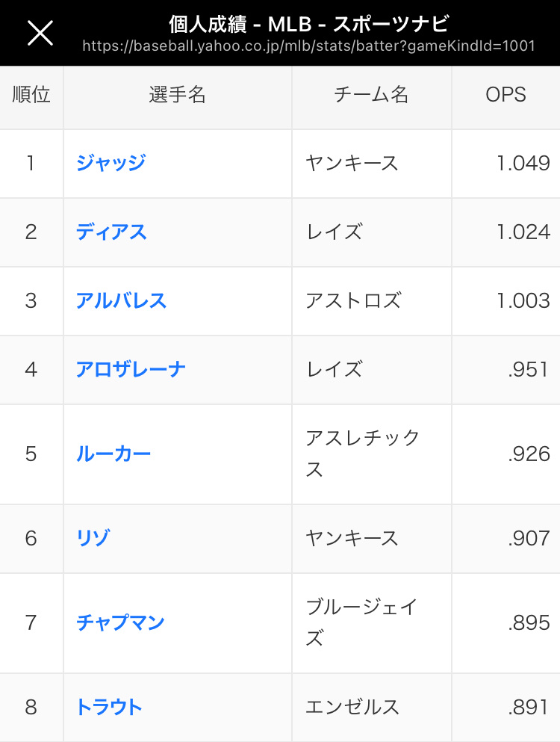Image resolution: width=560 pixels, height=742 pixels.
Task: Click the チーム名 column header
Action: point(372,97)
